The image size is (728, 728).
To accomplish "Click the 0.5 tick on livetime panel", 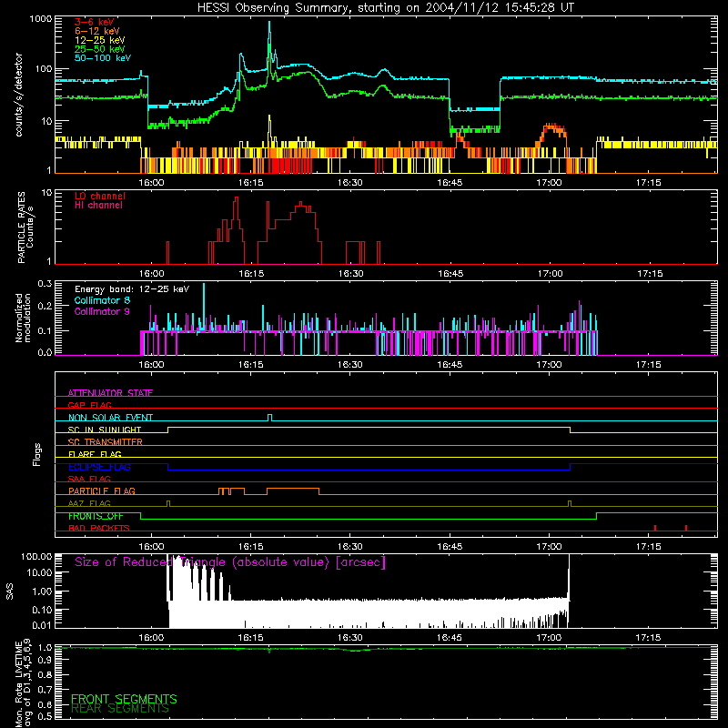I will (45, 716).
